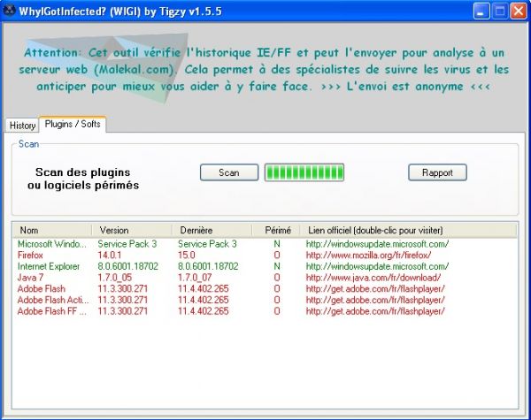Select the Adobe Flash row name

[41, 288]
